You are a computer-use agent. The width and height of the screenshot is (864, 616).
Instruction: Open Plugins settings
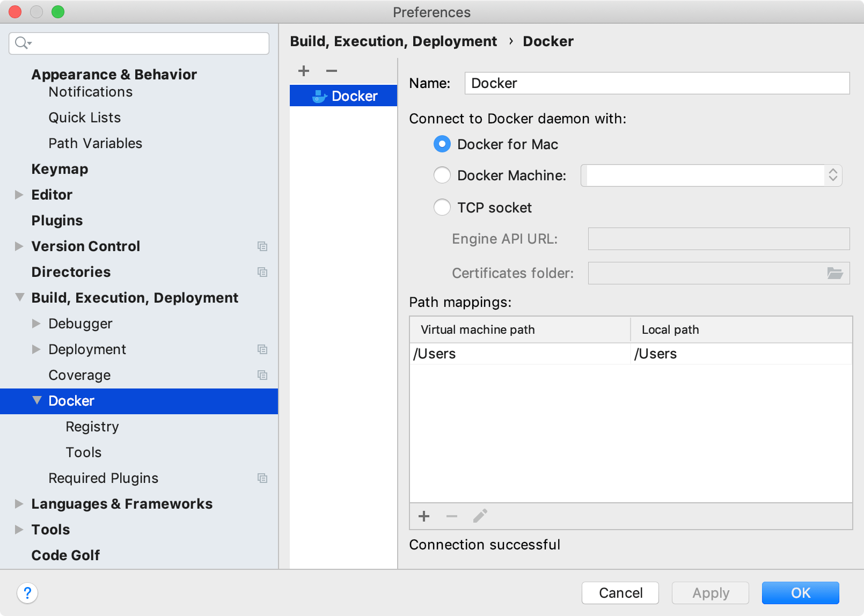(57, 221)
